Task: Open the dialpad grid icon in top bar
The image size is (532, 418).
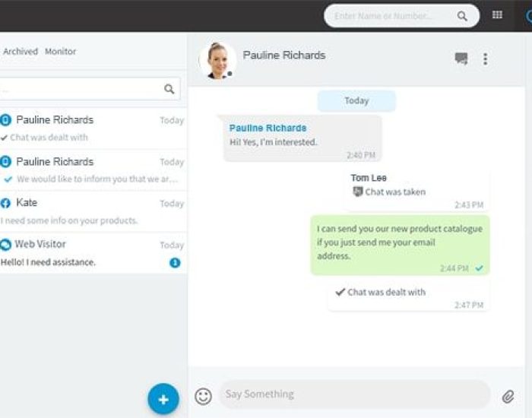Action: [x=497, y=15]
